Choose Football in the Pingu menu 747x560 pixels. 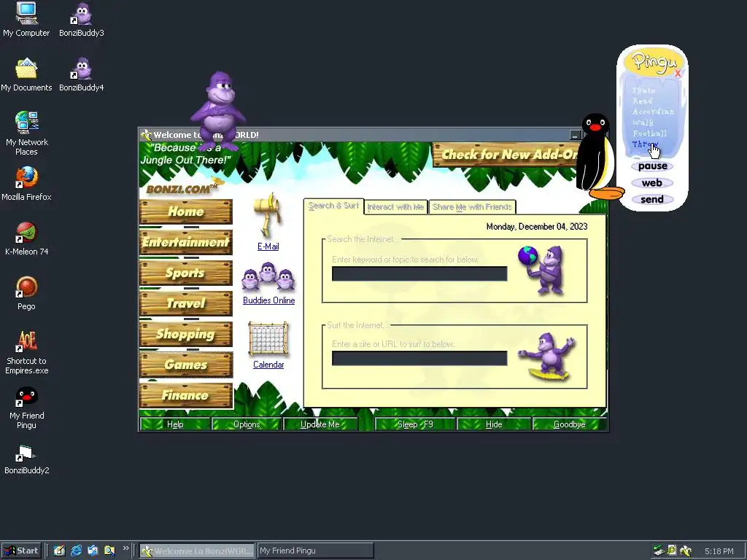(x=649, y=133)
